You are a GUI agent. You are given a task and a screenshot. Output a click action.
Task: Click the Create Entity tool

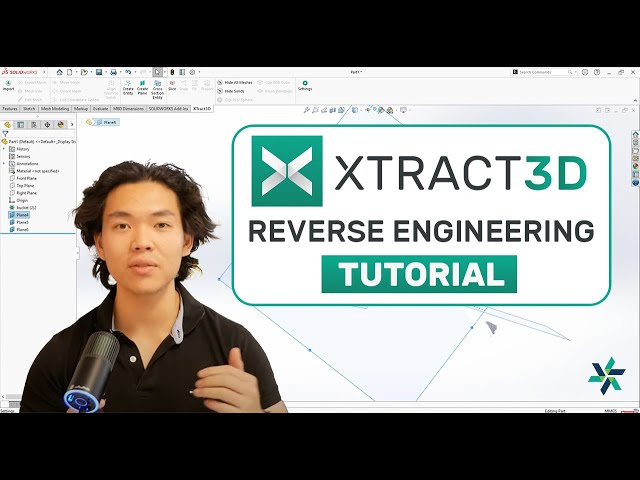(128, 88)
